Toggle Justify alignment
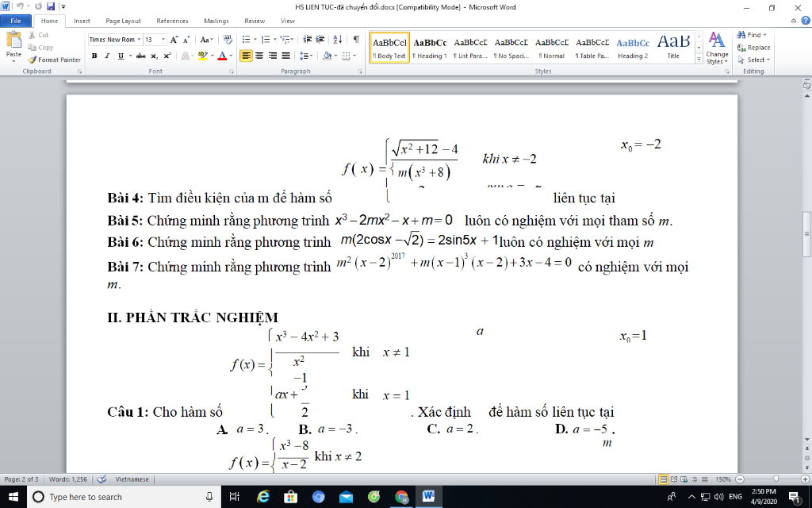 tap(285, 56)
